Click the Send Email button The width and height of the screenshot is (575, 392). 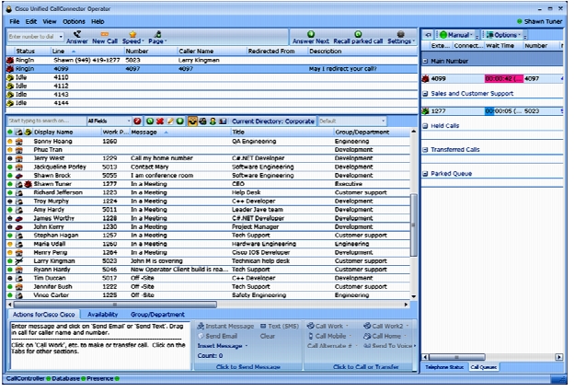[x=217, y=336]
